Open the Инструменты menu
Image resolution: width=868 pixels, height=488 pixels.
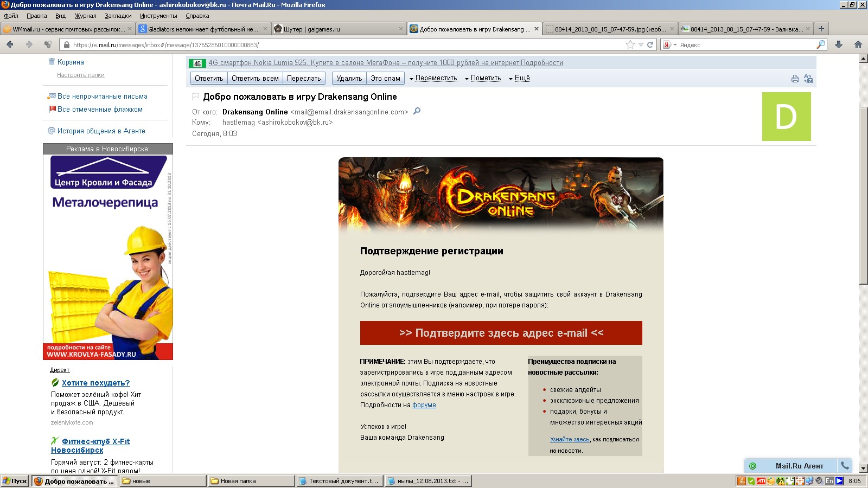tap(158, 16)
